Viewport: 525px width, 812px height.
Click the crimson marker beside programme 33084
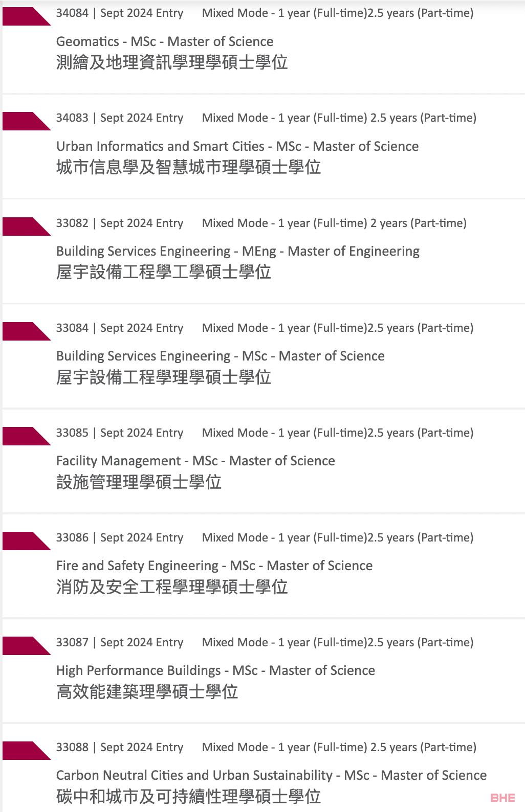tap(27, 331)
